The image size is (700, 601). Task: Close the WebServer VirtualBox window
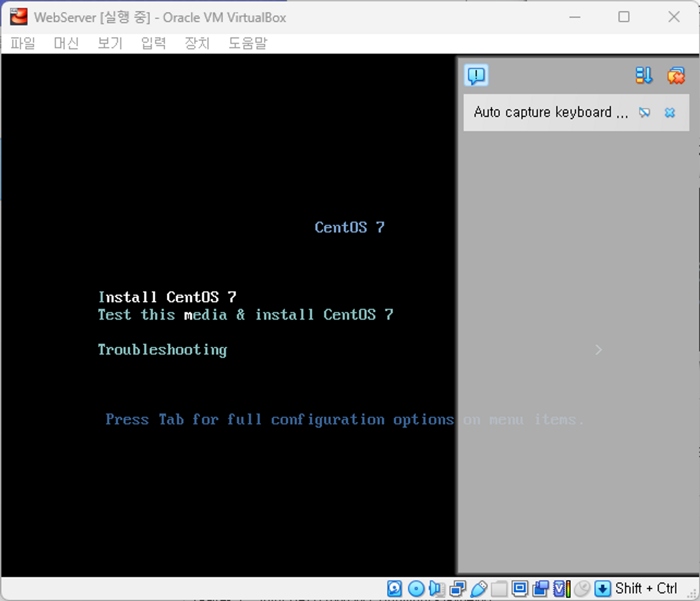pos(674,17)
